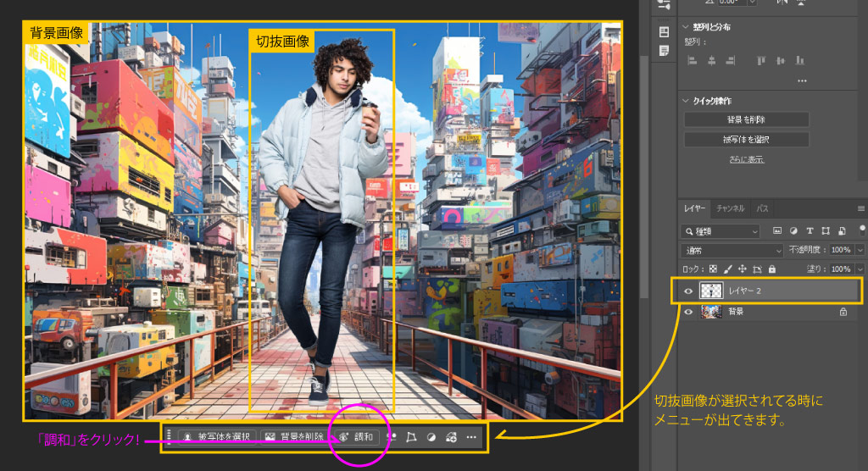The height and width of the screenshot is (471, 868).
Task: Collapse the 整列と分布 section
Action: (x=686, y=27)
